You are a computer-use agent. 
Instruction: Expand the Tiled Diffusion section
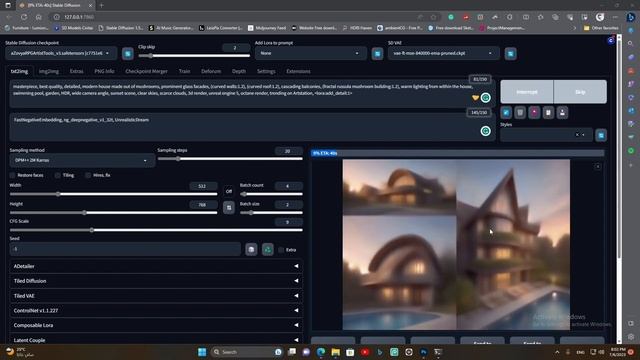156,281
